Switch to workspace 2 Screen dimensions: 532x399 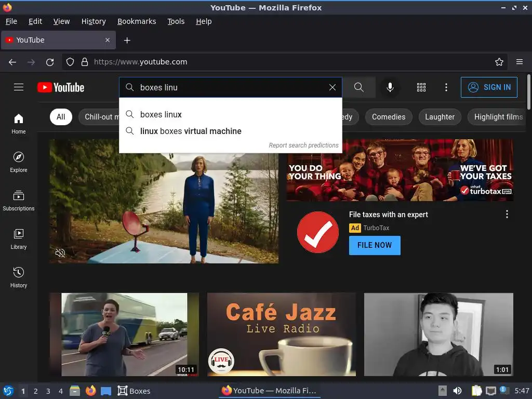(36, 391)
